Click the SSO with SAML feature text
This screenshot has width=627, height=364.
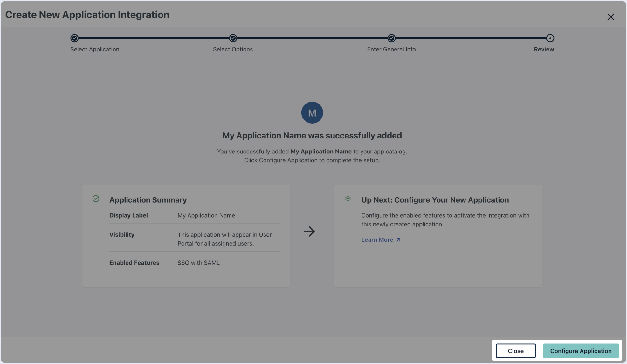[198, 263]
